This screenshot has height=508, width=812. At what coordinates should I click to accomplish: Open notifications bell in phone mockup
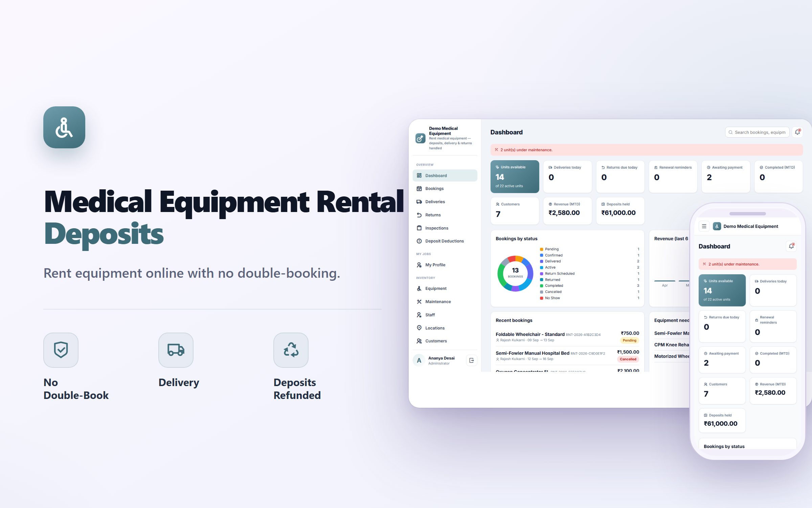coord(791,246)
